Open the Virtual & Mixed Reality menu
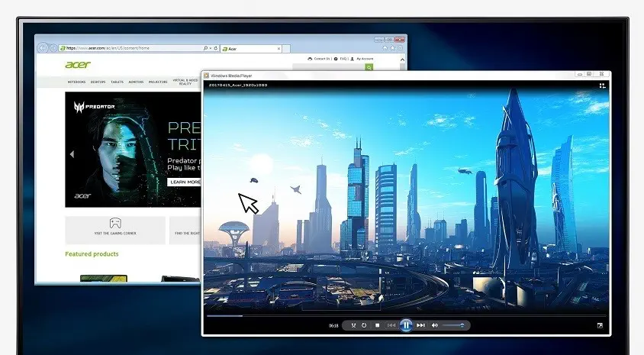This screenshot has width=644, height=355. [185, 82]
